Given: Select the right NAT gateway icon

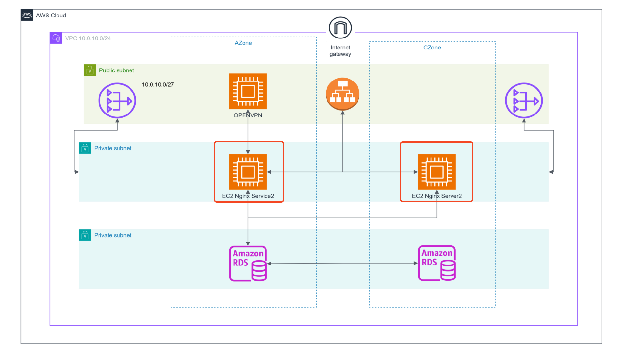Looking at the screenshot, I should click(524, 101).
